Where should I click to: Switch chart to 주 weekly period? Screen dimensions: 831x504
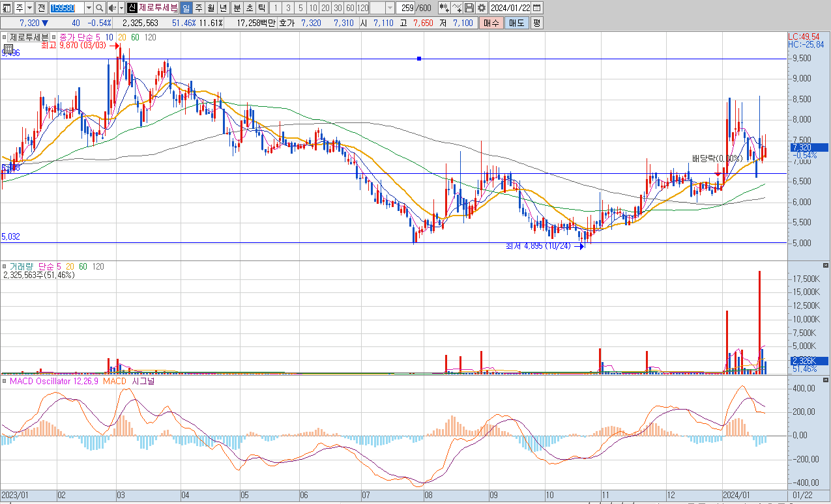click(198, 8)
